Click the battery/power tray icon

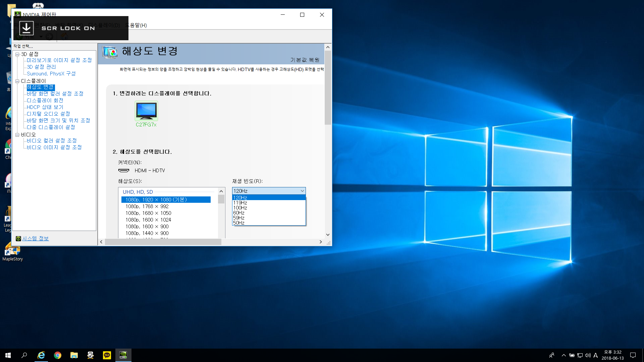572,355
